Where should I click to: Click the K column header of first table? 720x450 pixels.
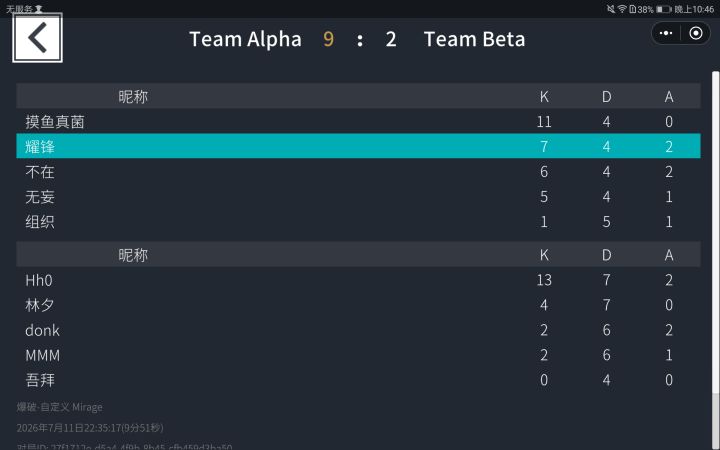[x=544, y=96]
